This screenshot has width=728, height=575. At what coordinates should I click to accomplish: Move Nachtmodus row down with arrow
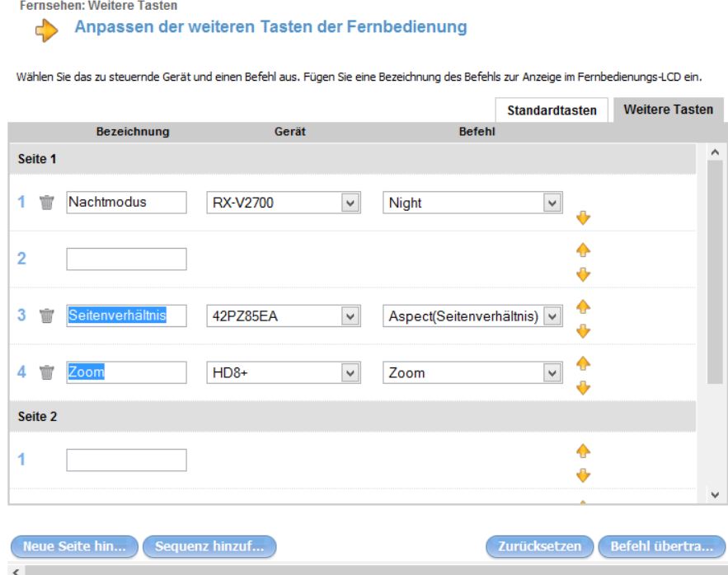click(x=584, y=217)
